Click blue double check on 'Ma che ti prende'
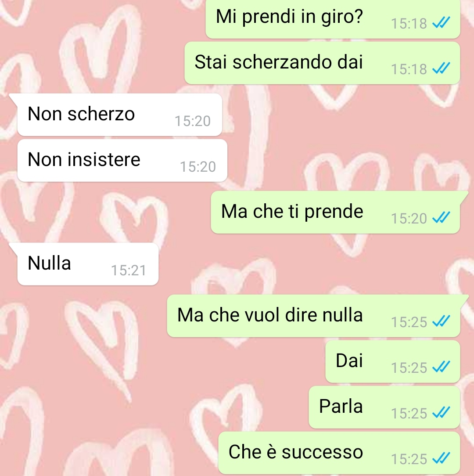The width and height of the screenshot is (474, 476). click(x=441, y=217)
